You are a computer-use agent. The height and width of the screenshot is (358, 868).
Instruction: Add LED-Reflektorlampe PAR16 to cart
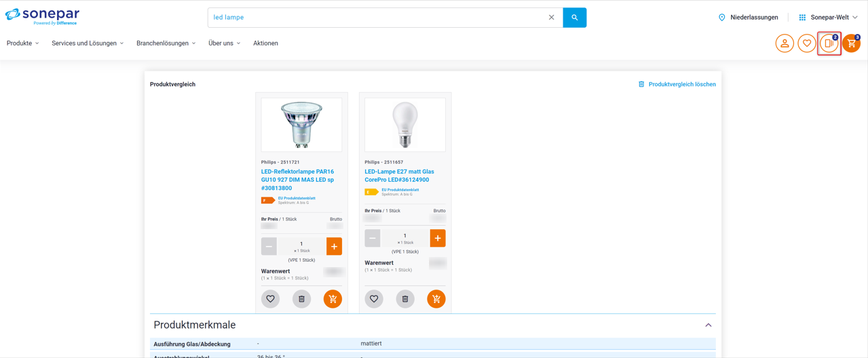(x=333, y=299)
